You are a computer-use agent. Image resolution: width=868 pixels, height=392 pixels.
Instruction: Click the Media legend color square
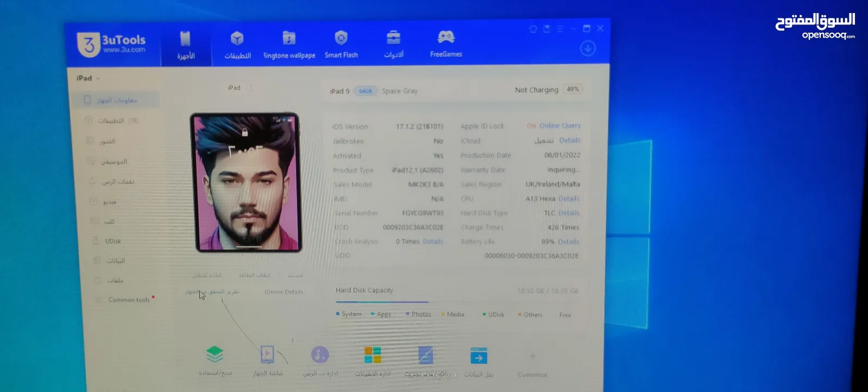pos(443,314)
